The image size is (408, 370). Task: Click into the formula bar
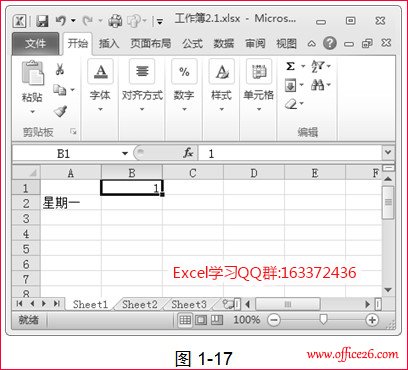290,154
